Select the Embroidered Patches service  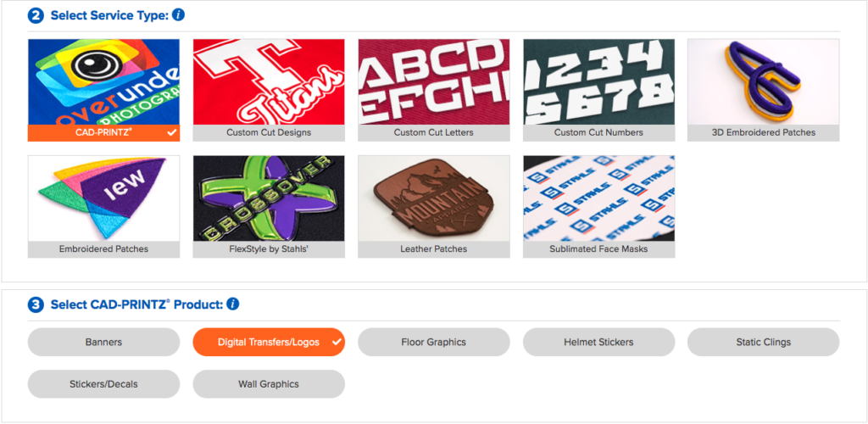[x=103, y=206]
